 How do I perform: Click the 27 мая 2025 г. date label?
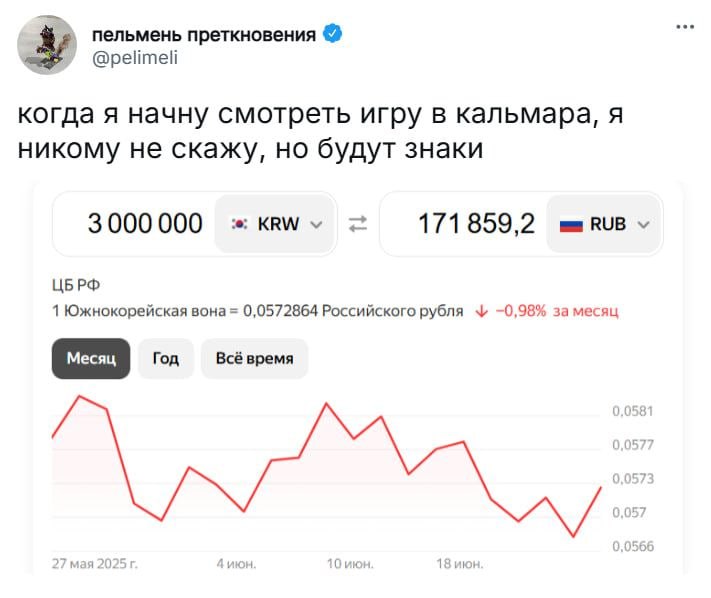95,564
